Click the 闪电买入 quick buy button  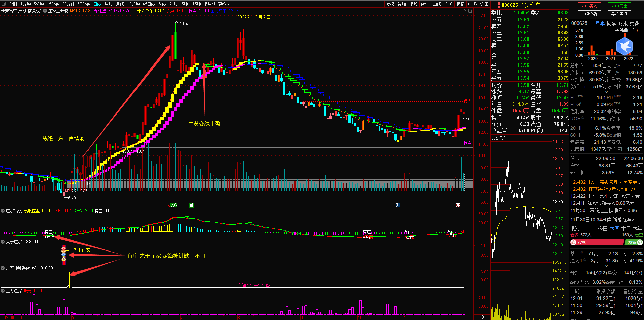[x=589, y=6]
